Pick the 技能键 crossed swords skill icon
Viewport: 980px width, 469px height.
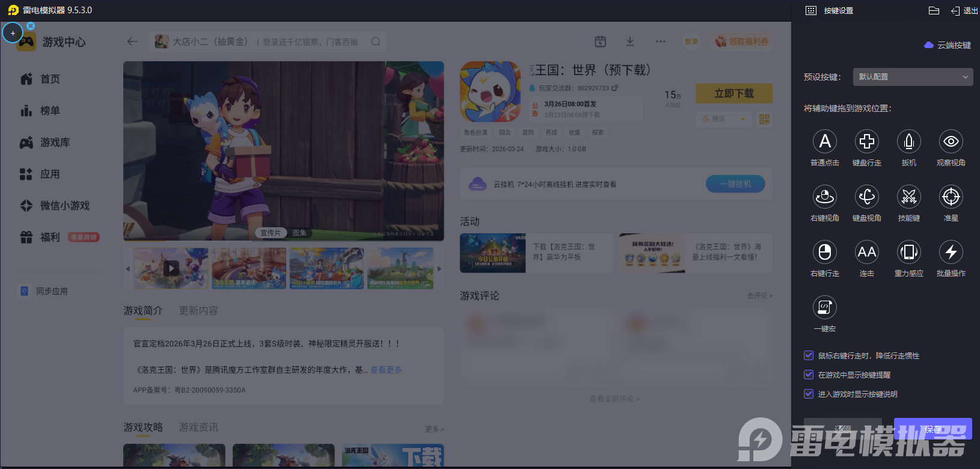[909, 197]
